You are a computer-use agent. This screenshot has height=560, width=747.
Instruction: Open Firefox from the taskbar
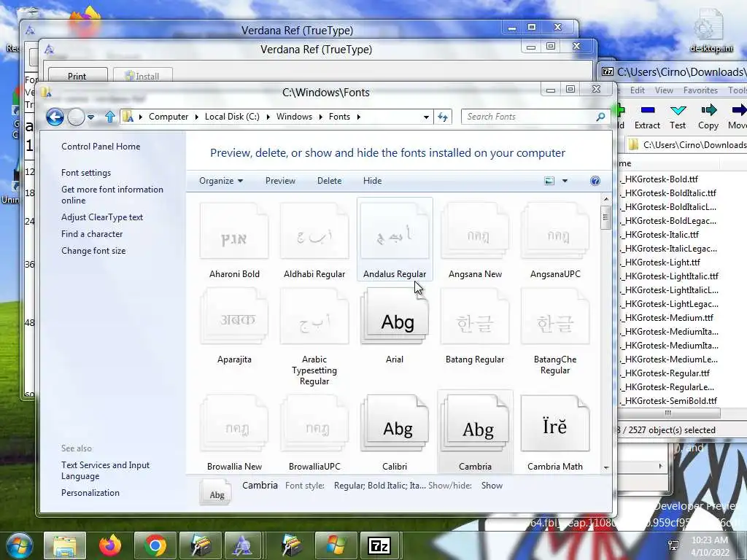(110, 545)
